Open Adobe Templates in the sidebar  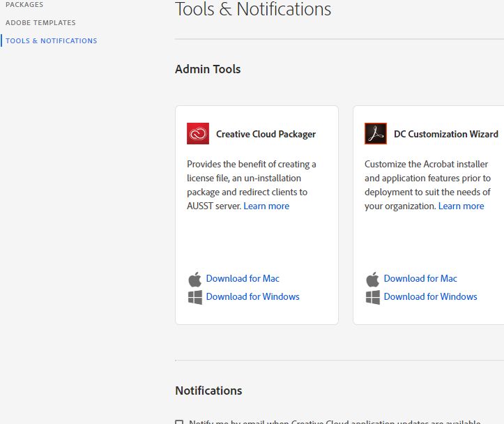[x=40, y=23]
